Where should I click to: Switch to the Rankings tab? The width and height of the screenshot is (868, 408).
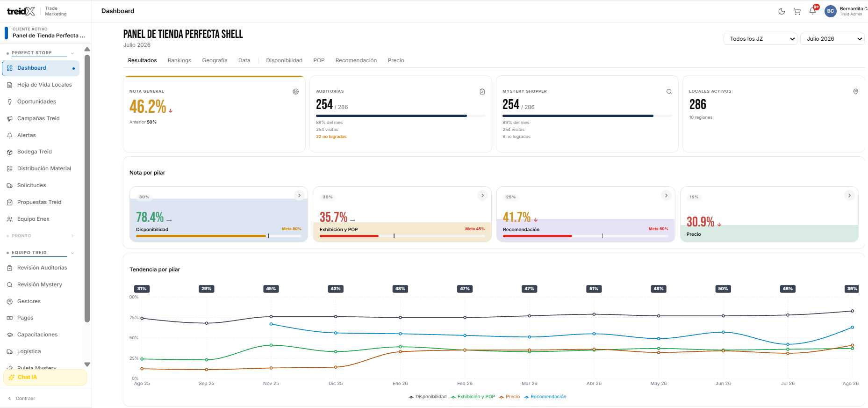pyautogui.click(x=179, y=60)
